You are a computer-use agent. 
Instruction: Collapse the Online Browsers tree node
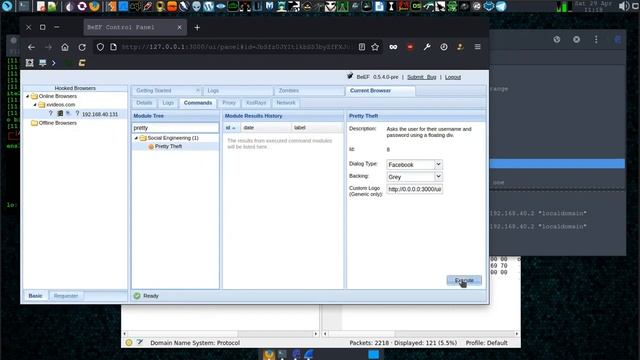pyautogui.click(x=28, y=96)
